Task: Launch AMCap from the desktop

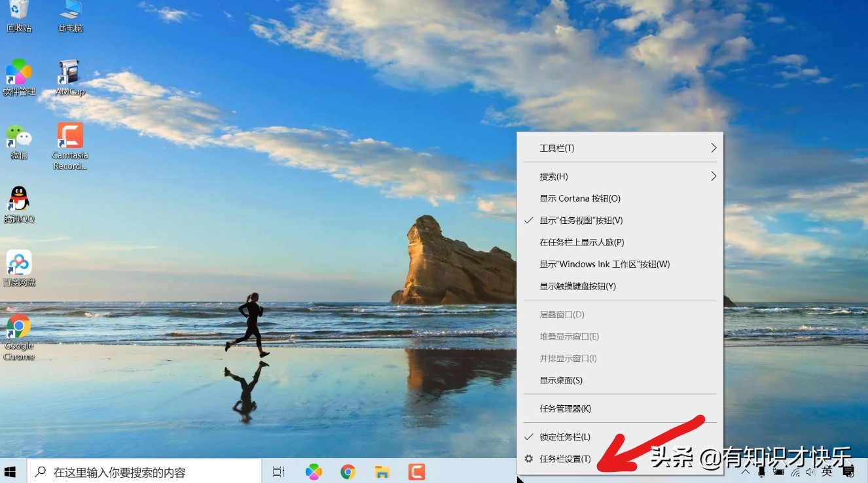Action: pos(69,75)
